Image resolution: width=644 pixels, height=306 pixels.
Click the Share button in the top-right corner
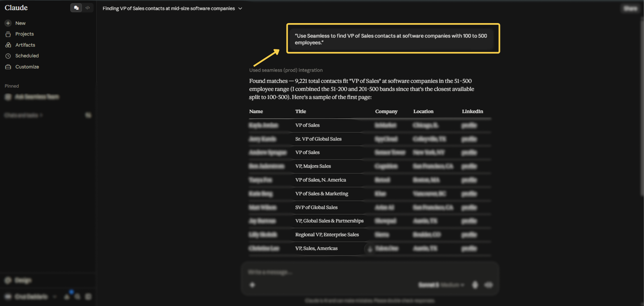click(630, 9)
